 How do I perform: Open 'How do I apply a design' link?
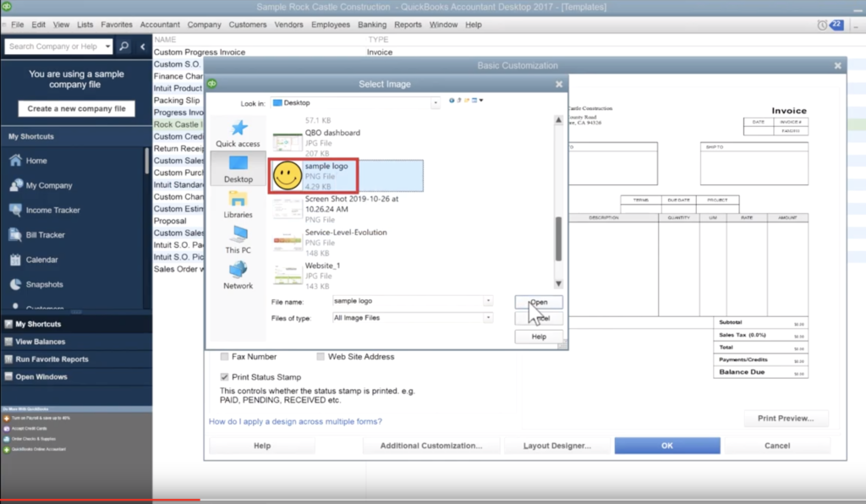(x=295, y=422)
